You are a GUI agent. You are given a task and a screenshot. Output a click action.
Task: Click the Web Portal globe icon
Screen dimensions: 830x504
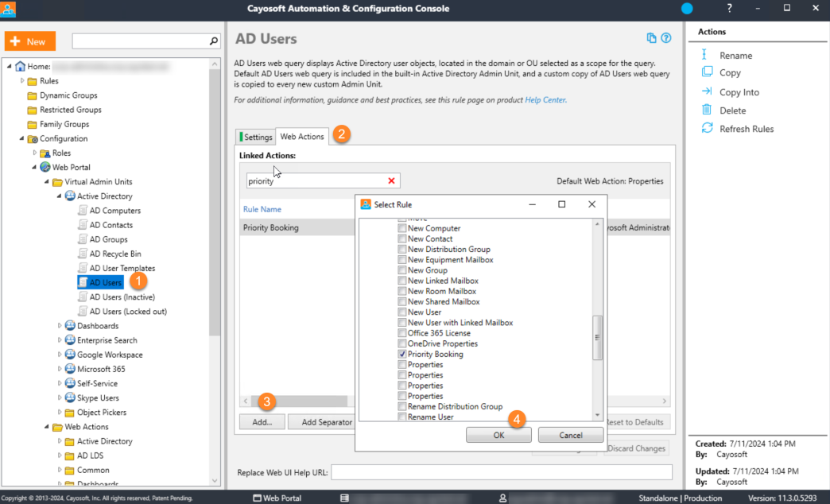(45, 167)
